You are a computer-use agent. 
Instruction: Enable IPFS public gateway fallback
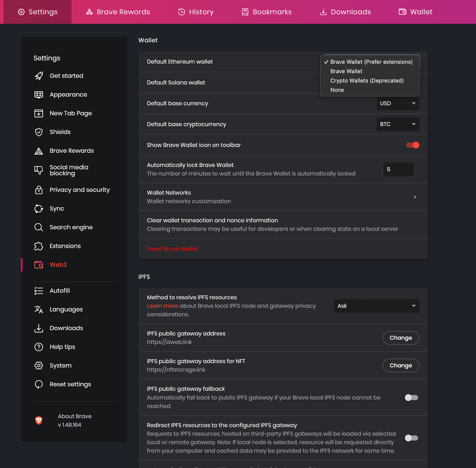pos(411,398)
